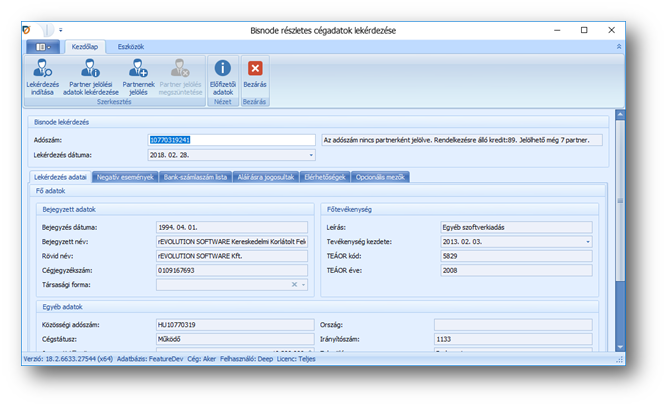Clear Társasági forma with the X icon
This screenshot has height=408, width=668.
295,285
